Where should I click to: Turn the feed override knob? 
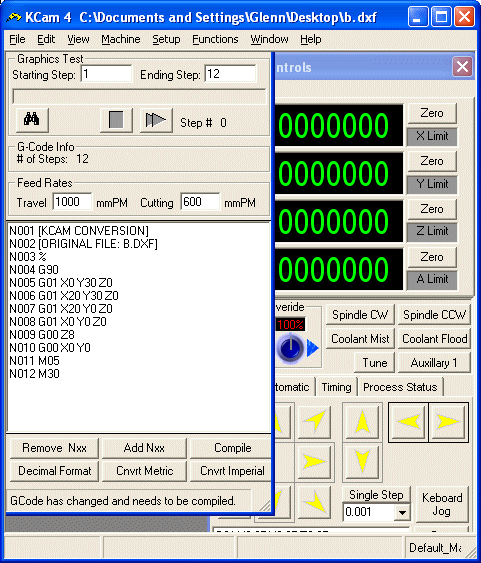point(290,348)
